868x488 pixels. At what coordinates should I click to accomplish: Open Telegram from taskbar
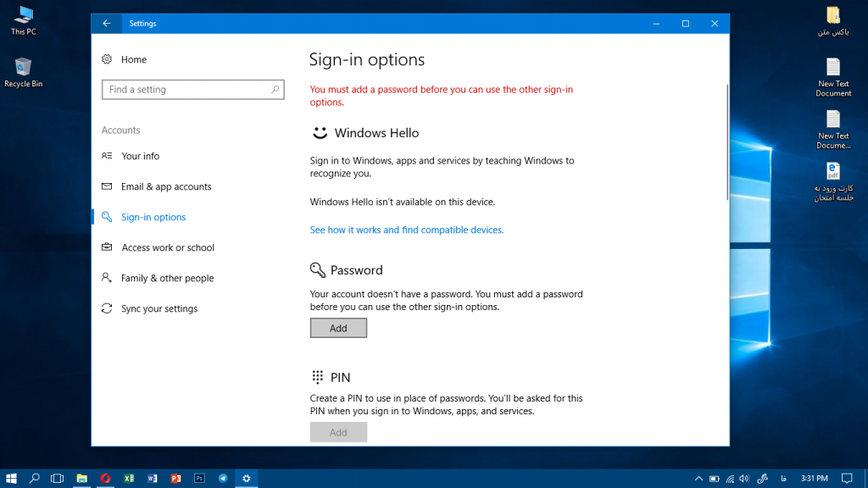click(223, 478)
